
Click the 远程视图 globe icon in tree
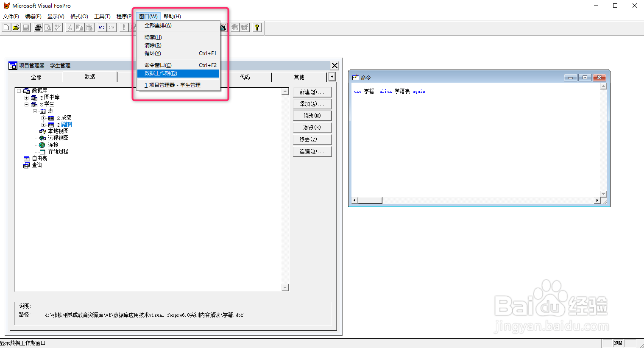[42, 138]
